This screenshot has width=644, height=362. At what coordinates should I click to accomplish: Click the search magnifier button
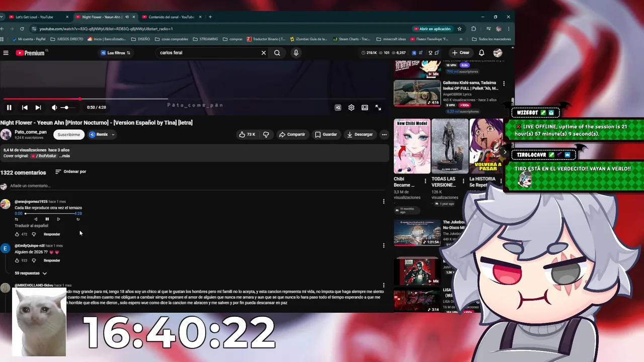pyautogui.click(x=277, y=53)
